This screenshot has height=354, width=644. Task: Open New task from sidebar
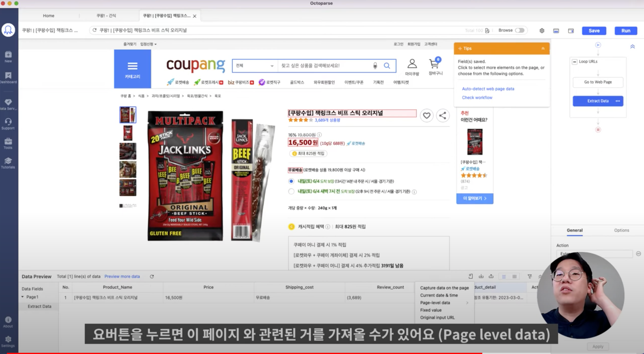8,57
